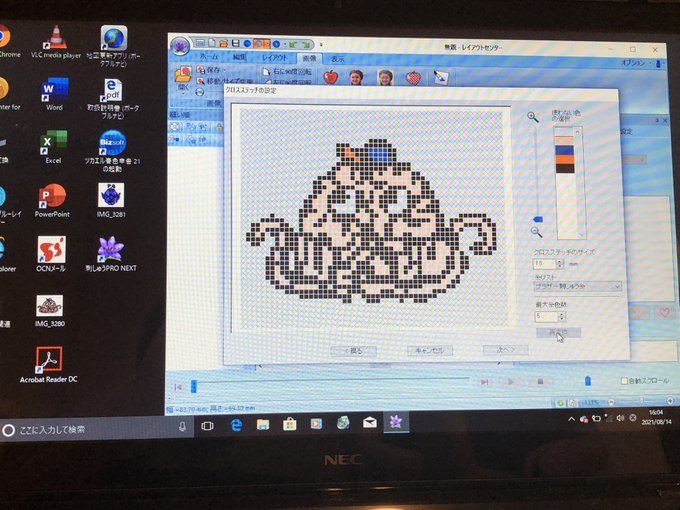Click the キャンセル button in dialog

(429, 350)
